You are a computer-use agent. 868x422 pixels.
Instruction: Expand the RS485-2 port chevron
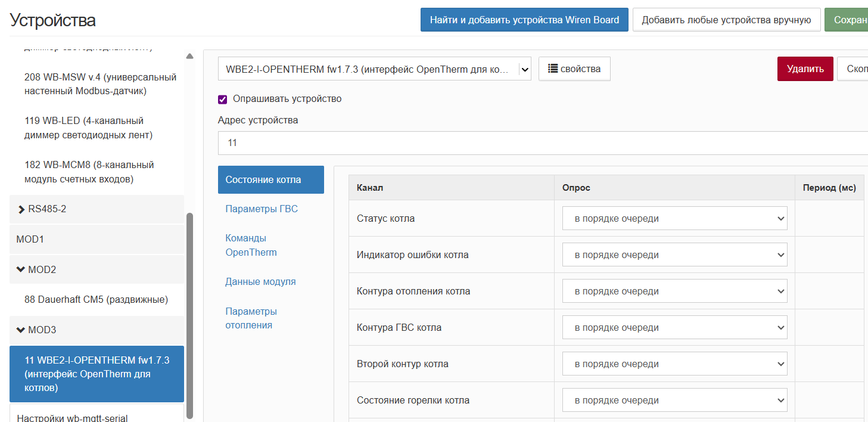point(21,210)
